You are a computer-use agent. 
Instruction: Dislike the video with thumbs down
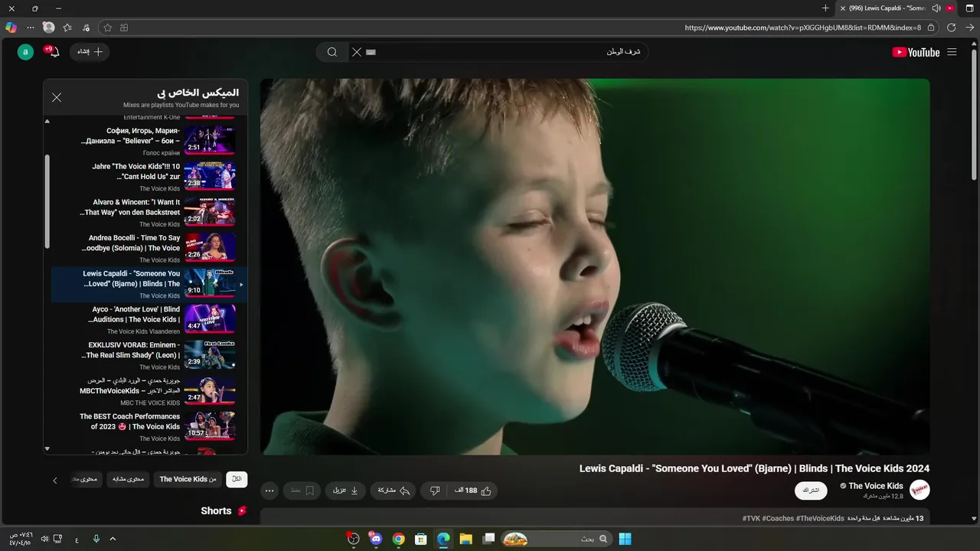(434, 491)
